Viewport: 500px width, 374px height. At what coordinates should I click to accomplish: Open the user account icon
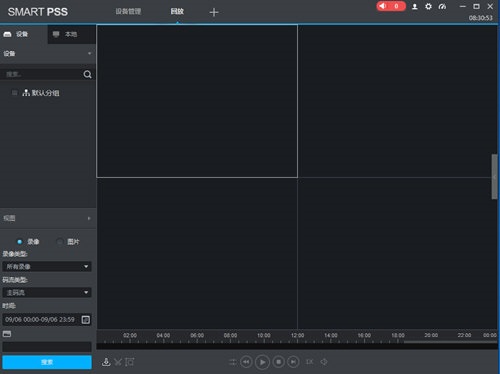coord(415,7)
